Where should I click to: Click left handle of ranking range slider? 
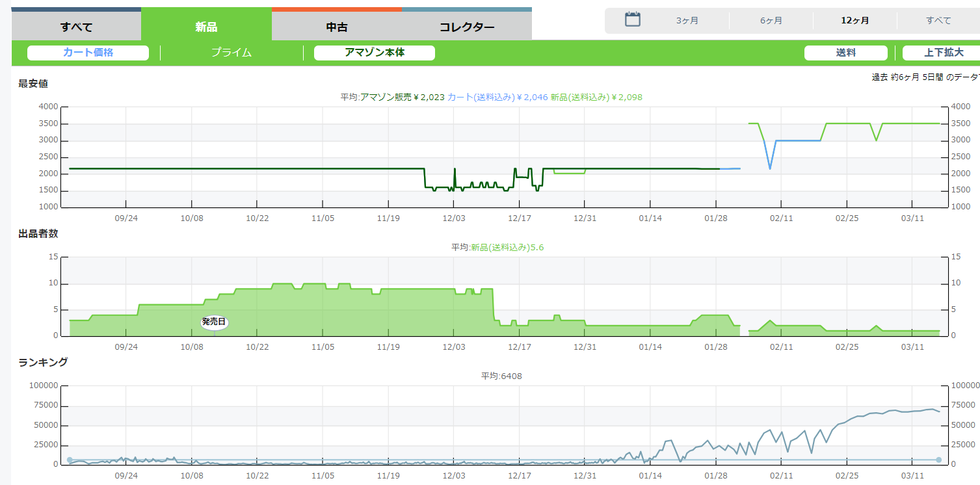pos(70,460)
